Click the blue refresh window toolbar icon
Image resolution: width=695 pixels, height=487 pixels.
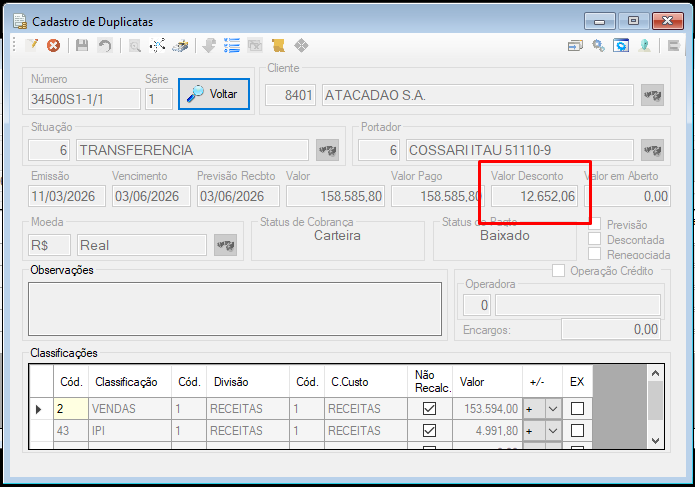point(621,45)
